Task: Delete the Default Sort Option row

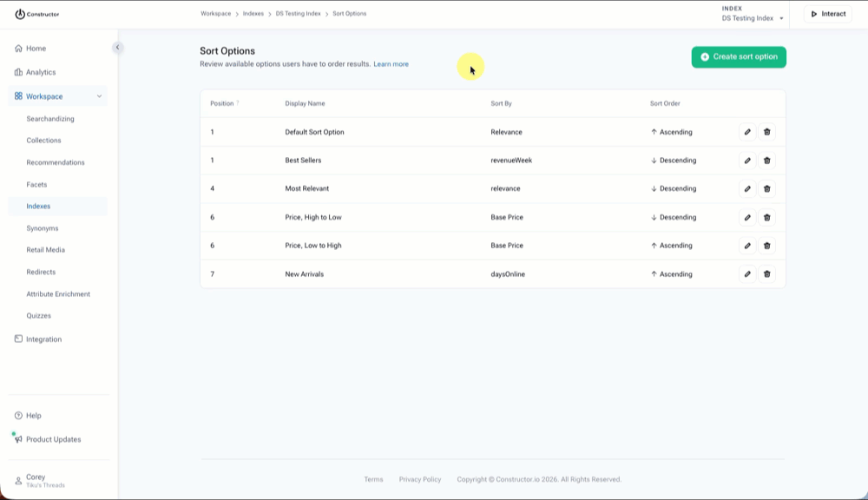Action: [766, 132]
